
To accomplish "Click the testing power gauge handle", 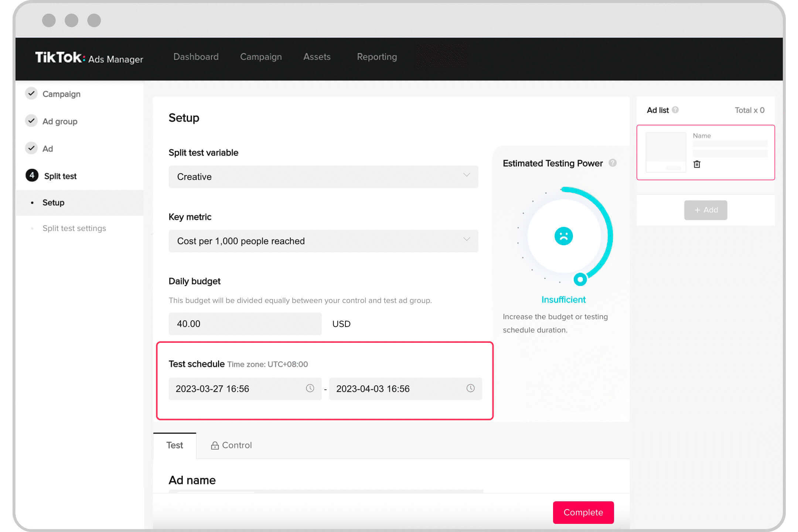I will point(580,280).
